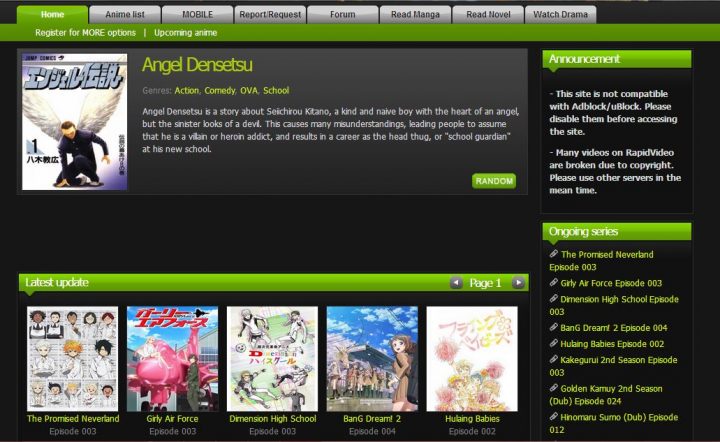Open the Report/Request tab
This screenshot has height=442, width=720.
coord(270,14)
